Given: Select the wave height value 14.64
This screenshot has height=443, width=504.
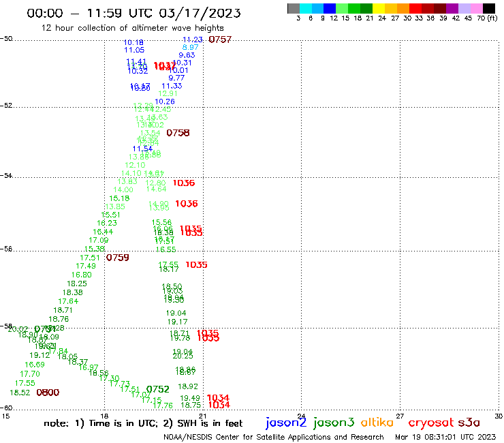Looking at the screenshot, I should point(156,189).
